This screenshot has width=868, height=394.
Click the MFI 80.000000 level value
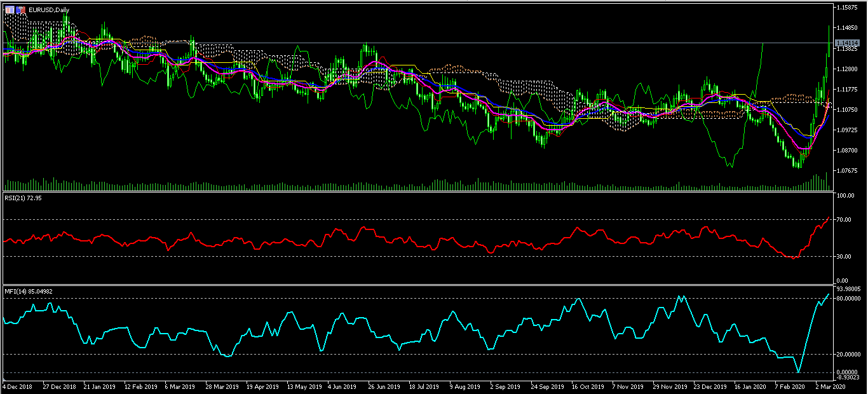point(849,298)
